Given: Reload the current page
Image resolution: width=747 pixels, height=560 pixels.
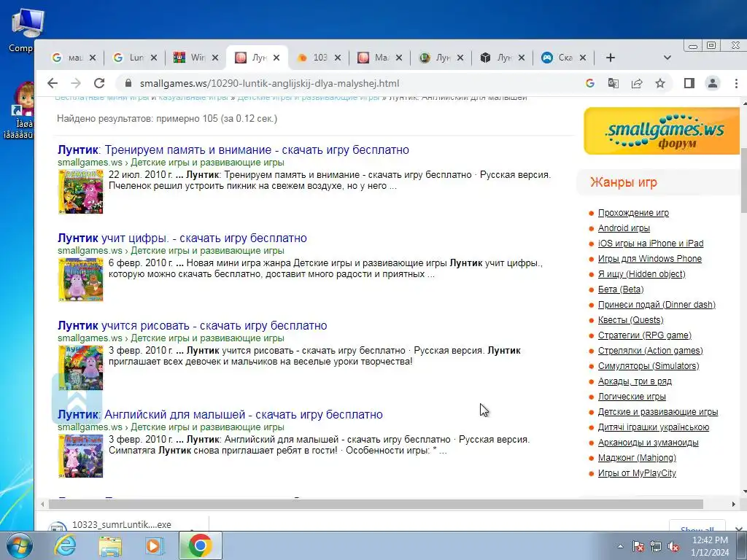Looking at the screenshot, I should [x=99, y=83].
